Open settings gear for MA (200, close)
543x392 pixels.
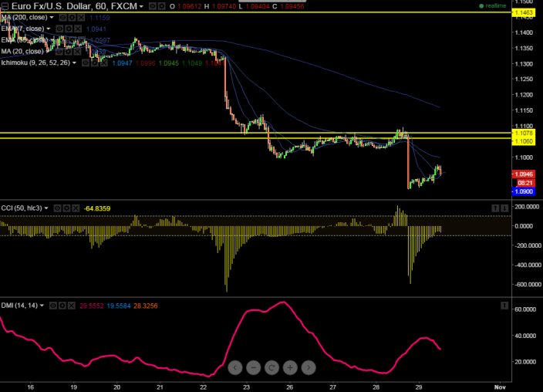pos(72,18)
